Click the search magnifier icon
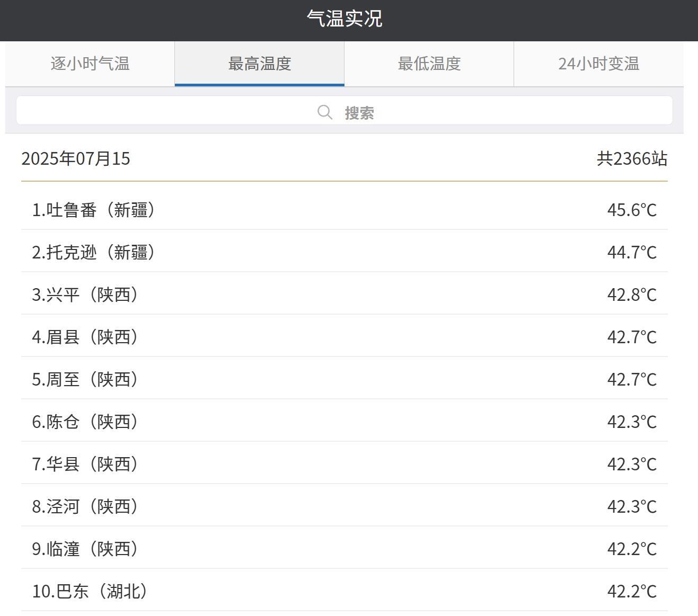This screenshot has width=698, height=616. (x=324, y=111)
